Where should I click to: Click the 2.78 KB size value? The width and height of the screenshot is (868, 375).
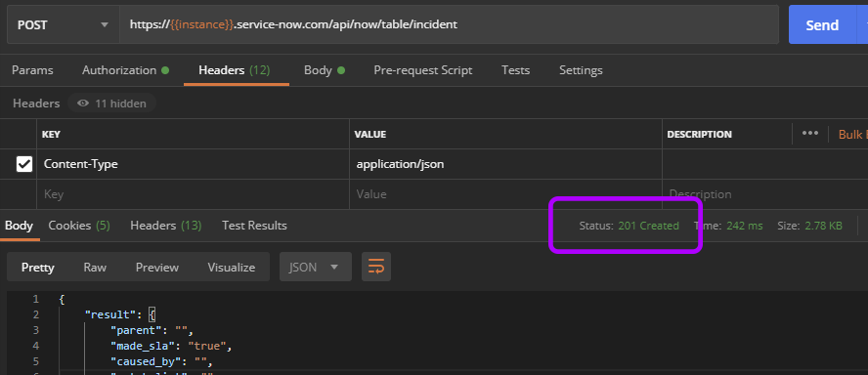(x=823, y=226)
